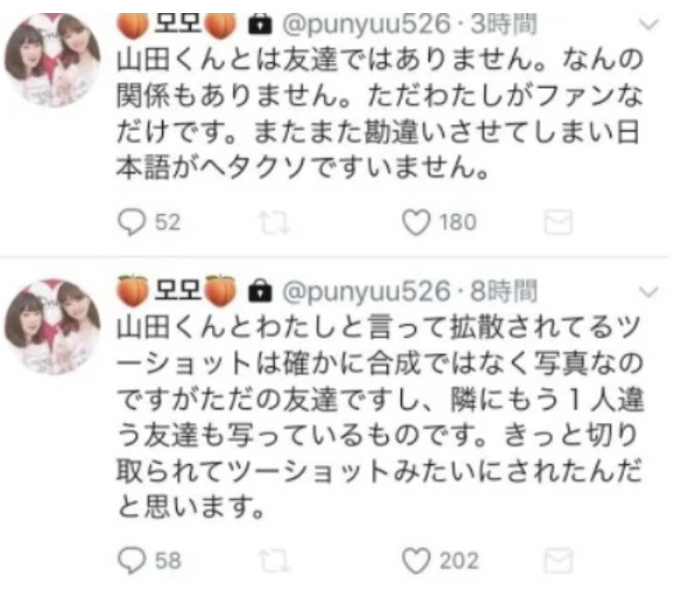Open first tweet text about 山田くんとは友達ではありません
Image resolution: width=700 pixels, height=589 pixels.
[380, 113]
